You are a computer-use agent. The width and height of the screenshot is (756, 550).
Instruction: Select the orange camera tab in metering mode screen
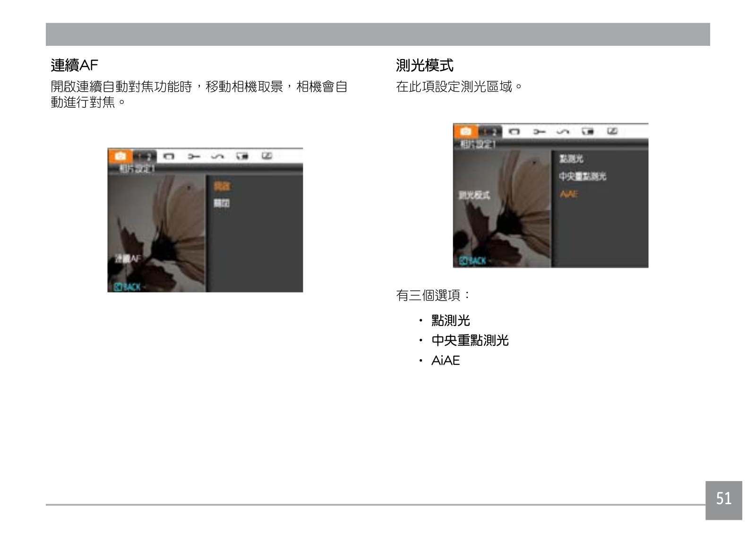tap(465, 131)
